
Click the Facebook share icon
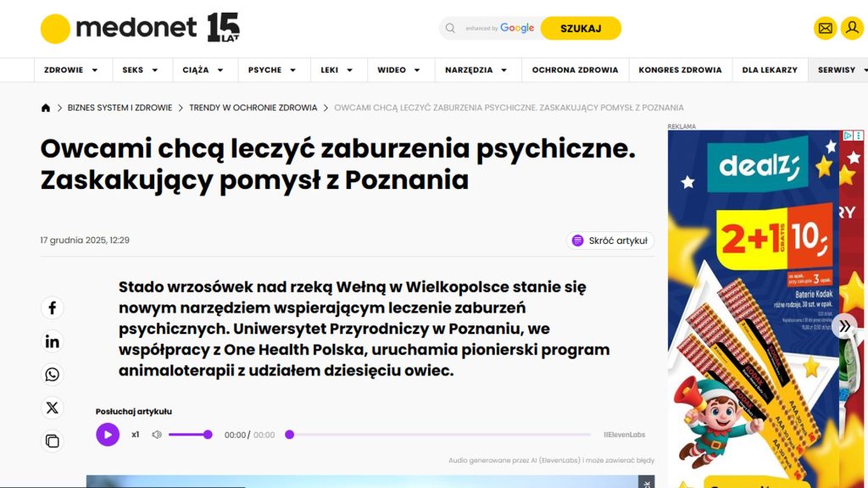[x=53, y=308]
